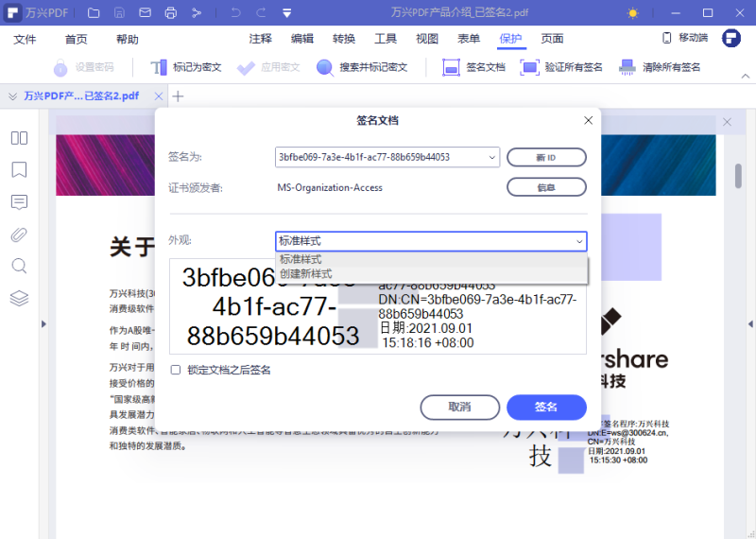
Task: Redo the last action
Action: (261, 13)
